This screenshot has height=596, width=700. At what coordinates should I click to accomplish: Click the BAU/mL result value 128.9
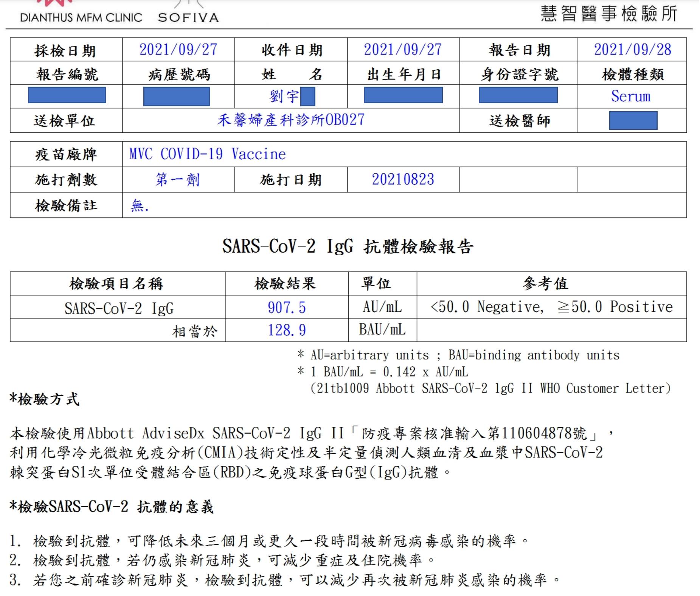click(287, 330)
